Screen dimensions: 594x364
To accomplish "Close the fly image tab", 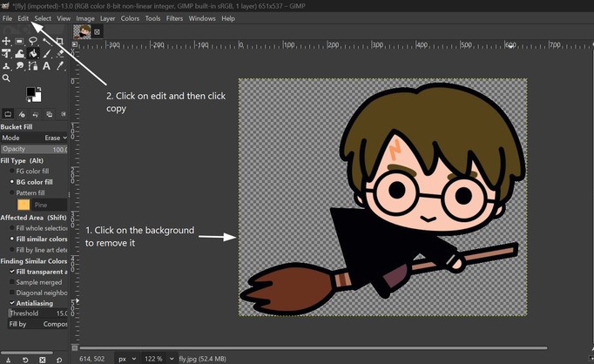I will [97, 32].
